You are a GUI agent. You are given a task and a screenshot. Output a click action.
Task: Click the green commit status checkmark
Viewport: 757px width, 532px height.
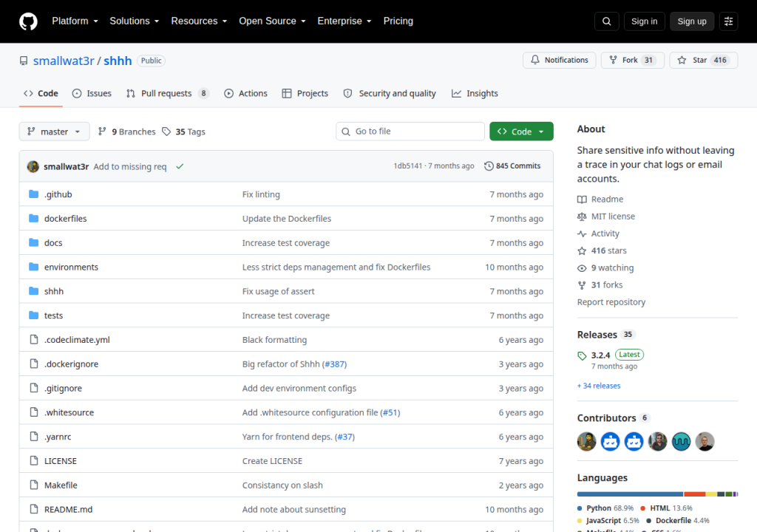click(x=180, y=166)
